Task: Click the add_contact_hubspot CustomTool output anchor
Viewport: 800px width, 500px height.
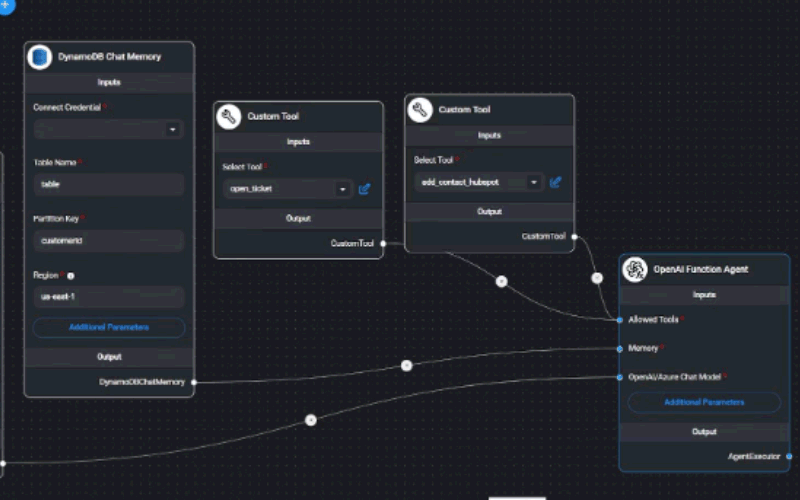Action: [x=574, y=237]
